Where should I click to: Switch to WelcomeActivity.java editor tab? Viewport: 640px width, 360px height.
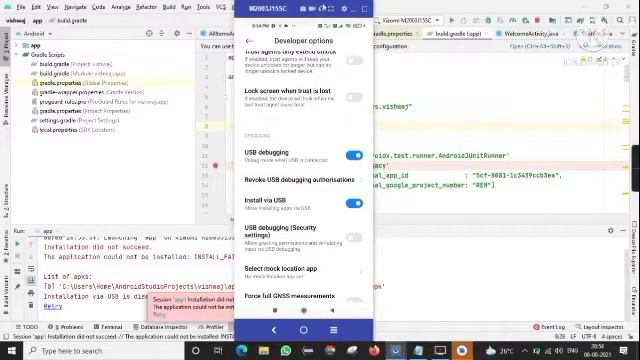[530, 33]
